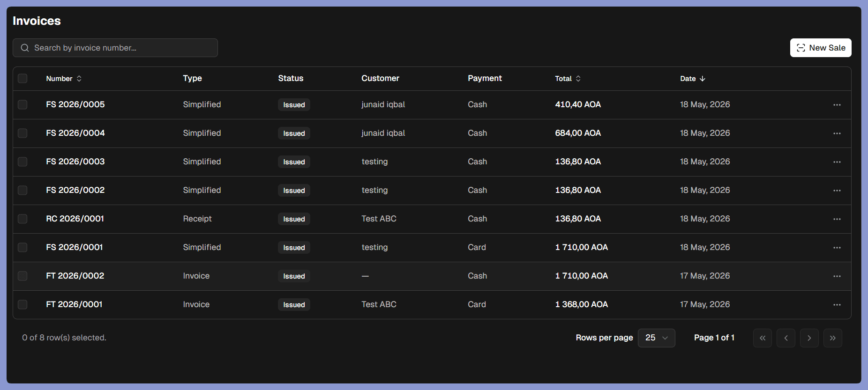Click invoice number FS 2026/0003
Image resolution: width=868 pixels, height=390 pixels.
(x=75, y=162)
